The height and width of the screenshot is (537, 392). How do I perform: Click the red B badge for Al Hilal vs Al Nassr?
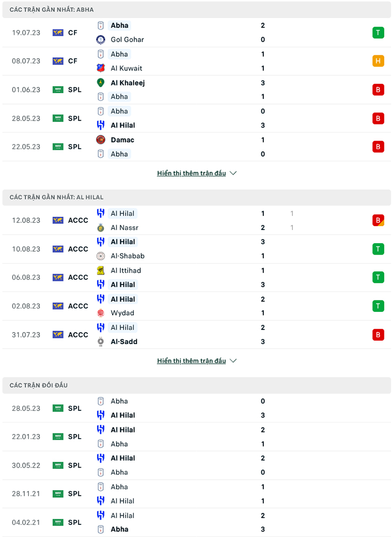pos(378,220)
